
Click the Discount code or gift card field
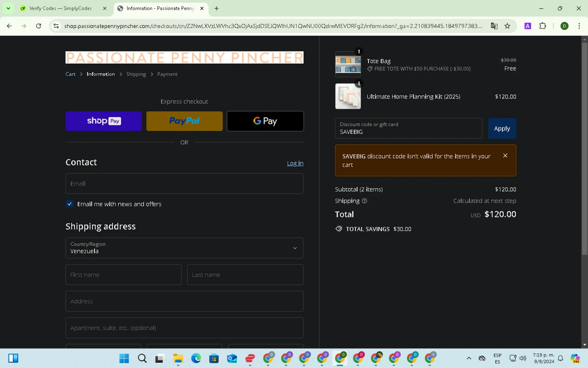click(x=408, y=128)
